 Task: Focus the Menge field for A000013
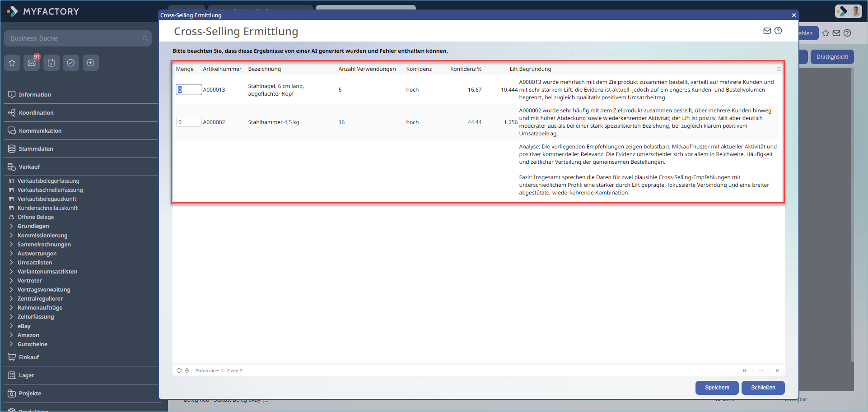coord(189,90)
